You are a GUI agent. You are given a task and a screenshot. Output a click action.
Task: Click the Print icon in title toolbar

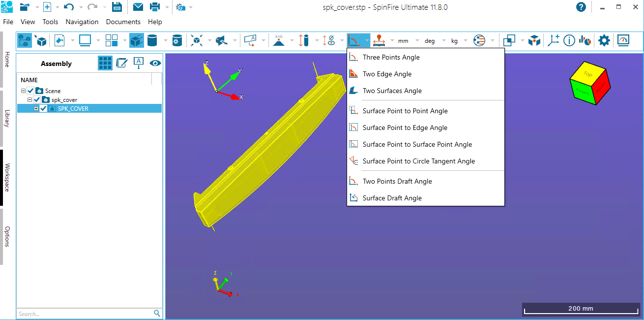point(155,7)
